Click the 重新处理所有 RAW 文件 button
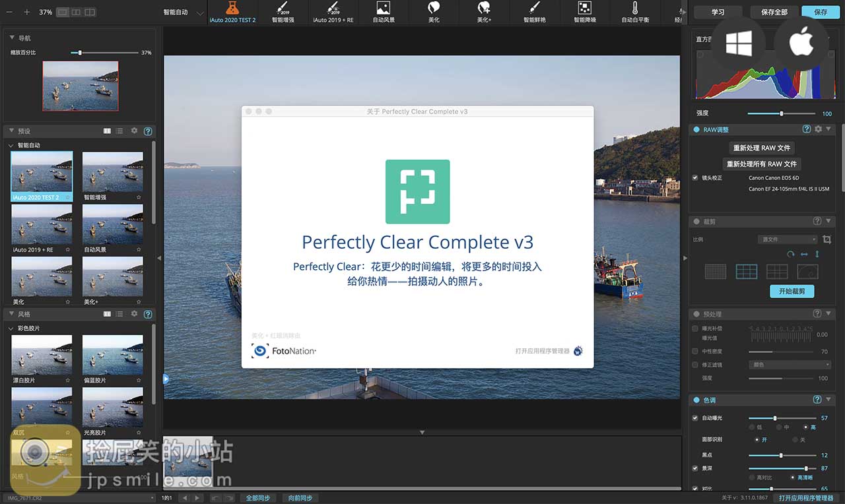Viewport: 845px width, 504px height. pos(761,164)
